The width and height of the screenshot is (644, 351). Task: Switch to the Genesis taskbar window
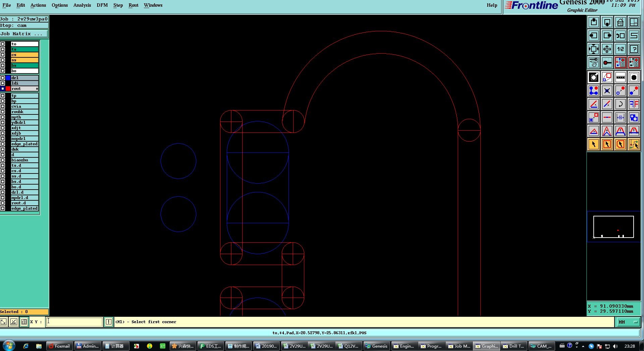pos(377,346)
